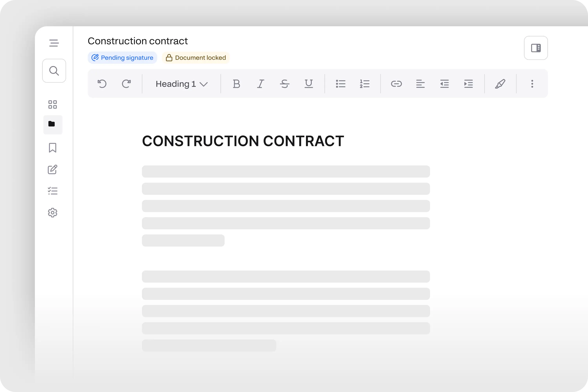
Task: Toggle the Pending signature badge
Action: pyautogui.click(x=122, y=57)
